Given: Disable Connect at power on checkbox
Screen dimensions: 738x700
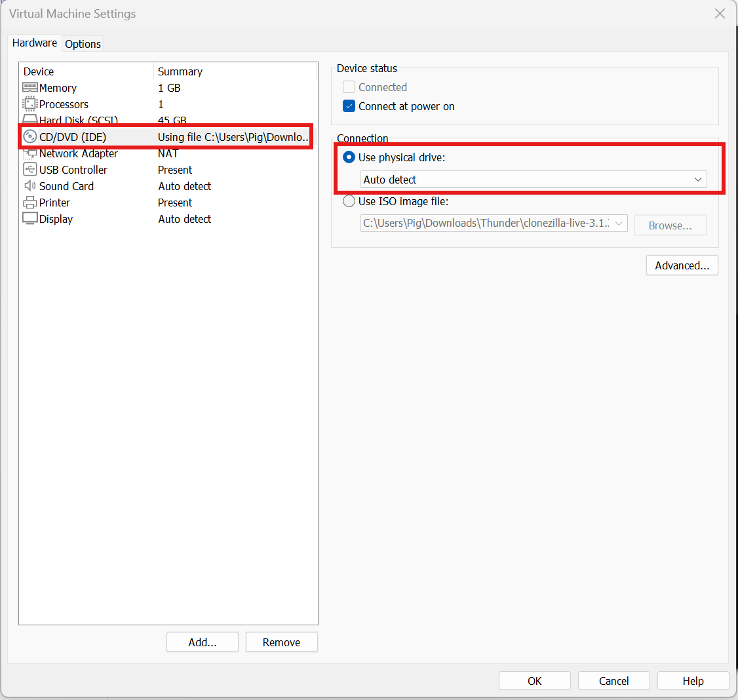Looking at the screenshot, I should [349, 106].
